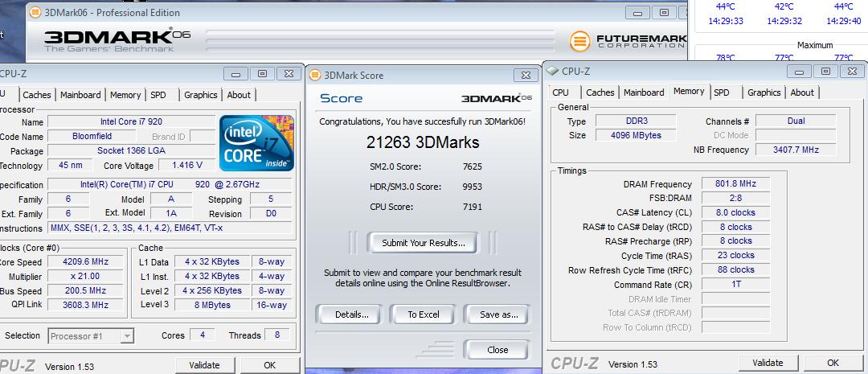Image resolution: width=868 pixels, height=374 pixels.
Task: Click Cores value 4
Action: (x=203, y=335)
